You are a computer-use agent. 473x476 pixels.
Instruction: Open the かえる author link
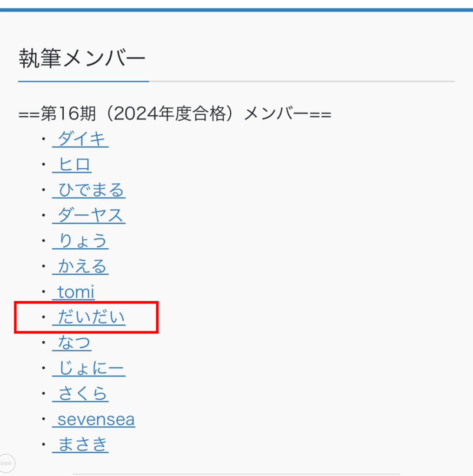click(82, 267)
